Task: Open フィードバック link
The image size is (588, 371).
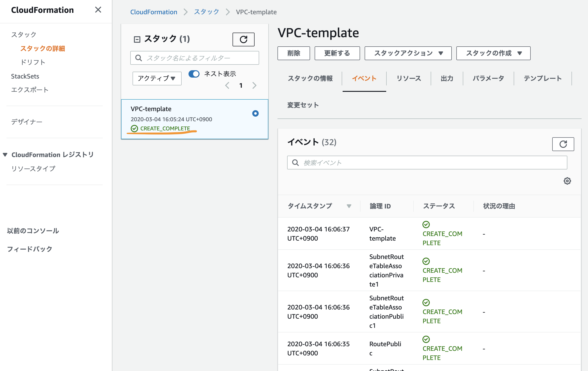Action: (30, 249)
